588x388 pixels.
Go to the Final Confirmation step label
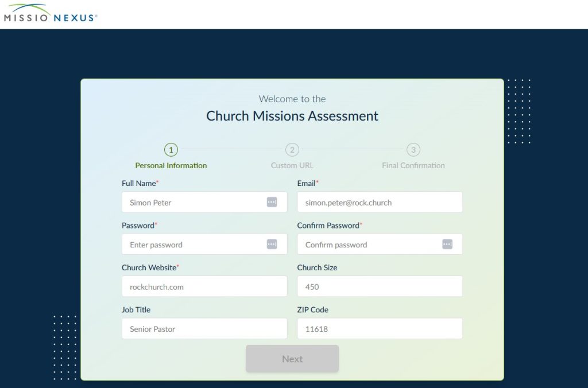(413, 165)
